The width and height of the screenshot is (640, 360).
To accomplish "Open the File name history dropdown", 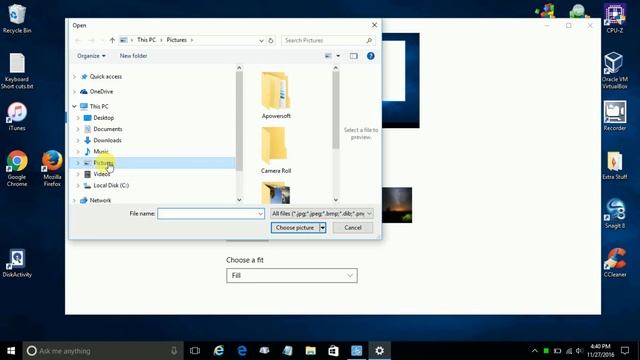I will point(260,213).
